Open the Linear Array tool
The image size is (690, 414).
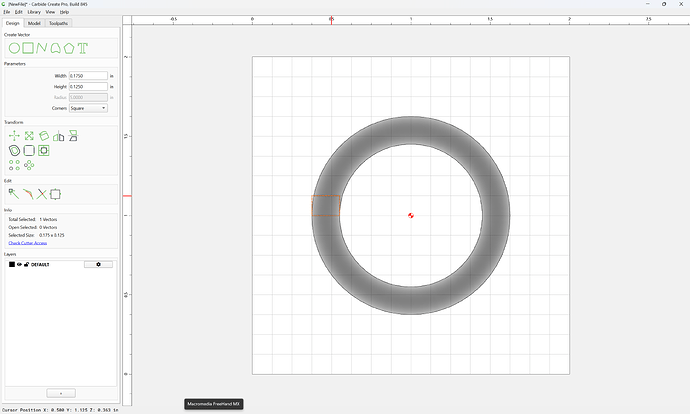pyautogui.click(x=14, y=165)
